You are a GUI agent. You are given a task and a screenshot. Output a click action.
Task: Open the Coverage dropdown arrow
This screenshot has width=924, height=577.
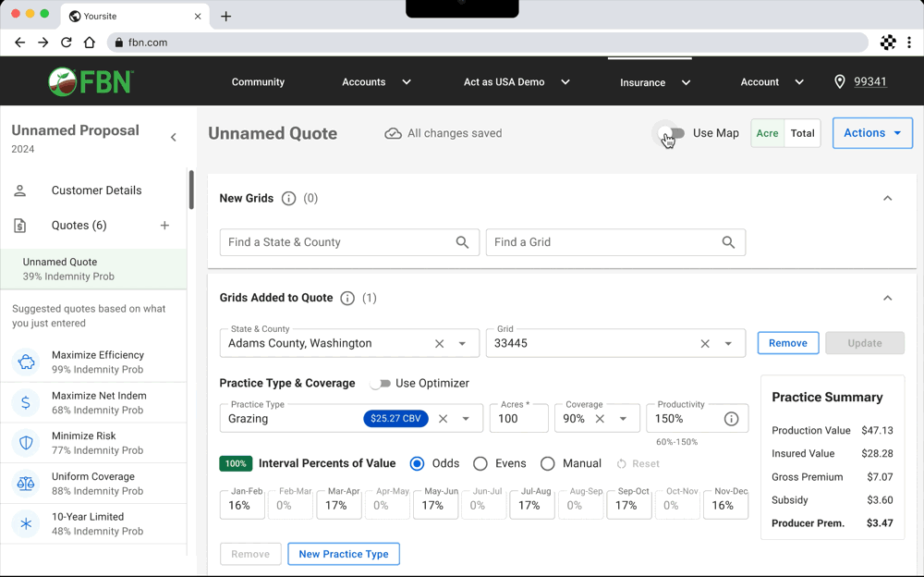point(623,419)
